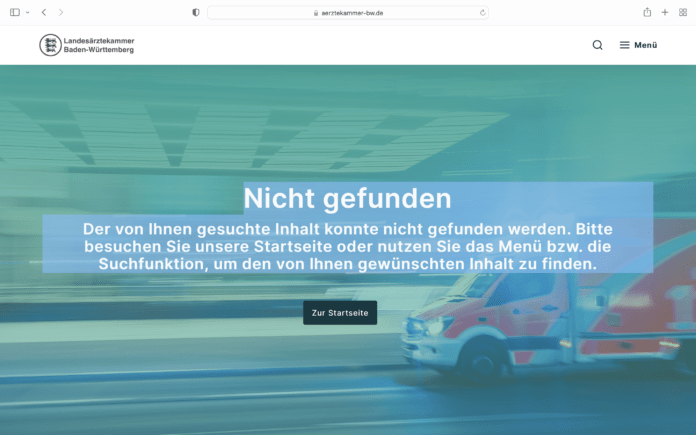Viewport: 696px width, 435px height.
Task: Click the paragraph about the missing content
Action: pyautogui.click(x=347, y=246)
